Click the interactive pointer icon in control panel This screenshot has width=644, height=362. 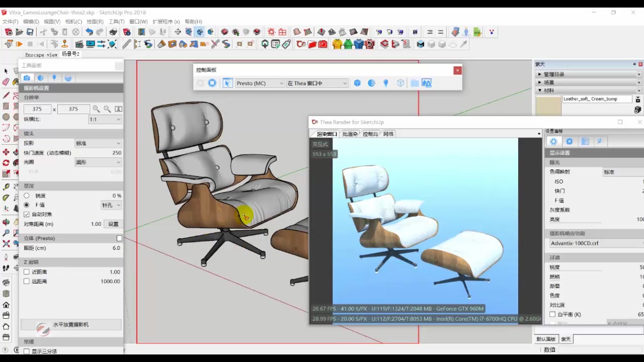click(x=227, y=83)
